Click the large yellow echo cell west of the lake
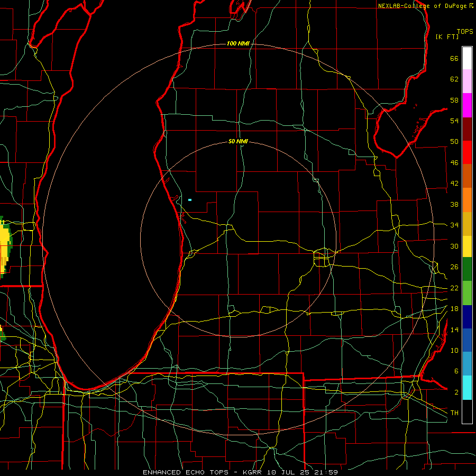 point(4,247)
